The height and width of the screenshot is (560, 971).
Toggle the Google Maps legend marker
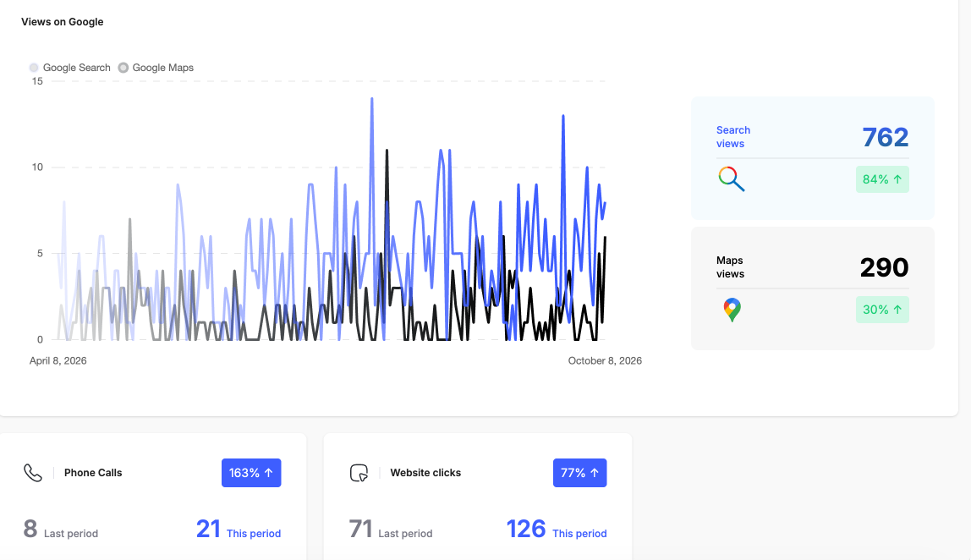coord(123,68)
